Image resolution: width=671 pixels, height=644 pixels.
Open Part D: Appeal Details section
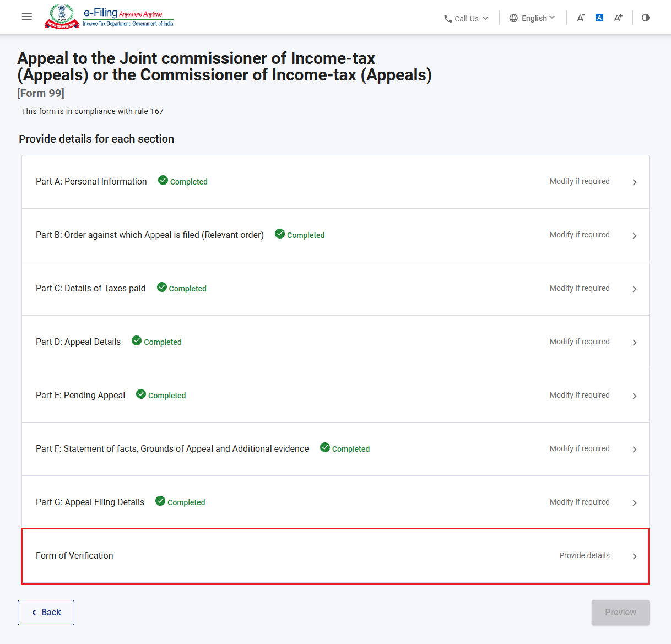(x=336, y=342)
